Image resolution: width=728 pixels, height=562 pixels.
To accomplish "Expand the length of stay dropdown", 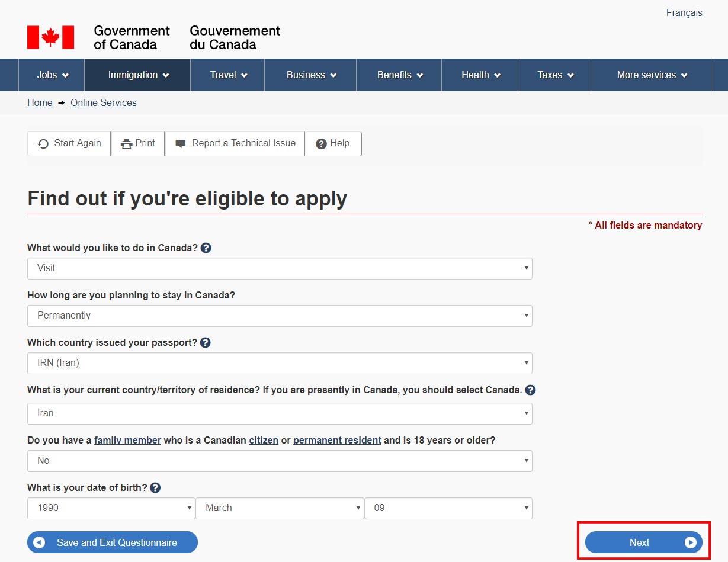I will click(x=280, y=316).
